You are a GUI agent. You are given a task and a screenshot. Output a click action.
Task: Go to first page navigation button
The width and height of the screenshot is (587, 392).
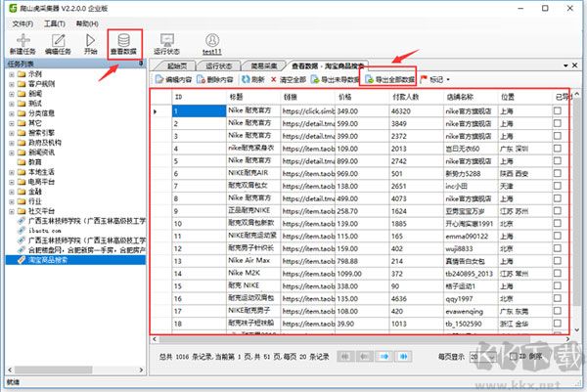pos(345,357)
